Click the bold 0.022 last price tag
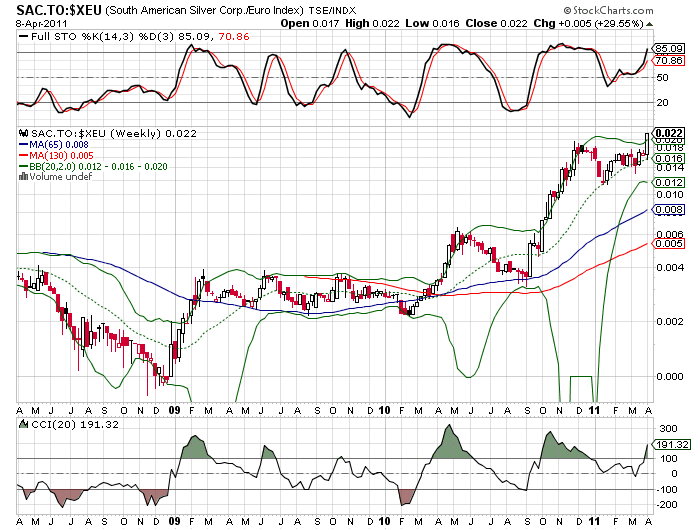Screen dimensions: 700x530 click(668, 133)
